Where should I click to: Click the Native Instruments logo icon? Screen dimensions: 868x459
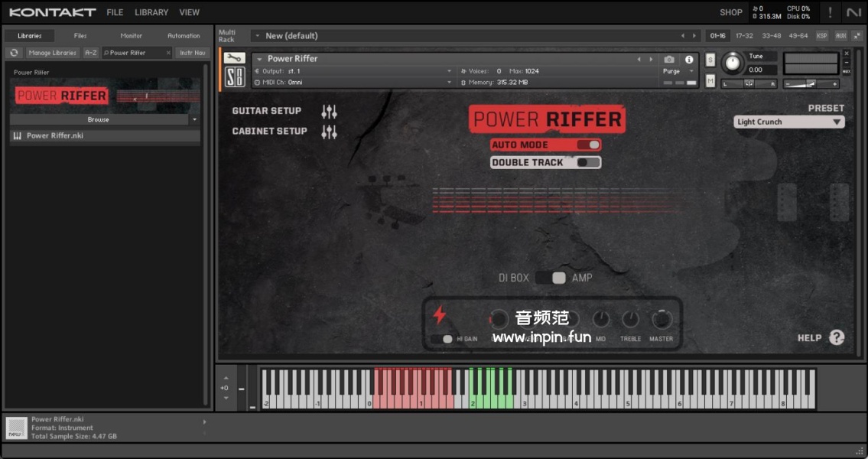click(853, 12)
